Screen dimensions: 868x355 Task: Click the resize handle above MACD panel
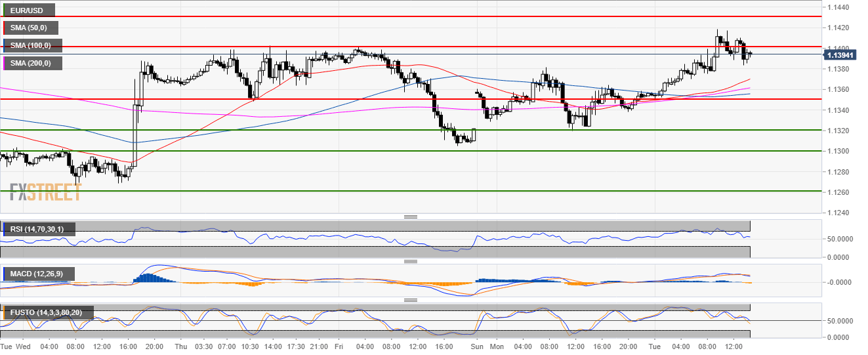click(411, 261)
